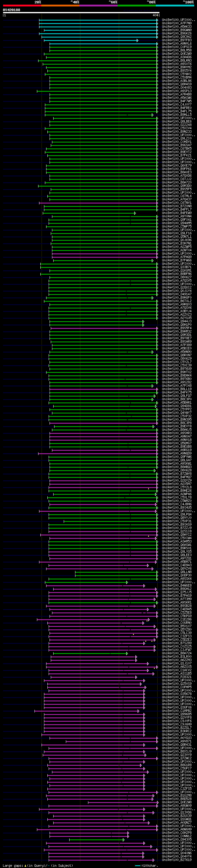Click hit label UniRef100_A9S0T6
197x868 pixels.
click(x=177, y=64)
